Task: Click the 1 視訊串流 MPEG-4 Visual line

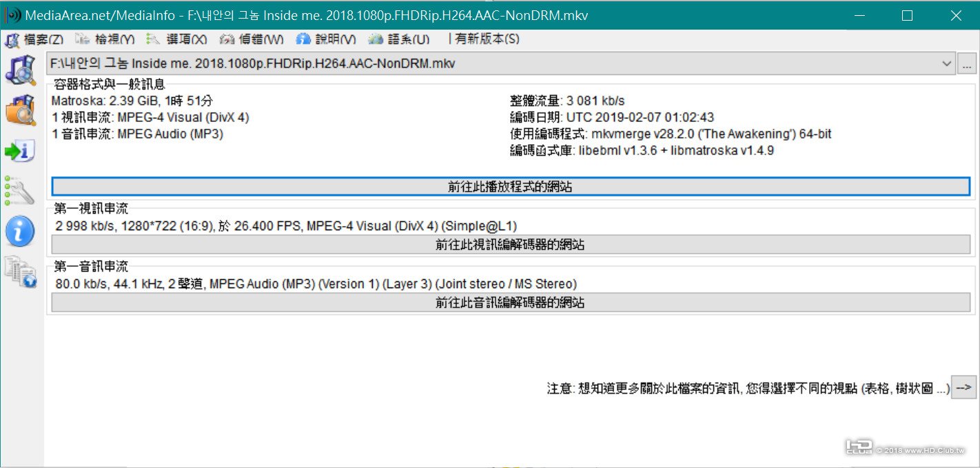Action: [x=150, y=118]
